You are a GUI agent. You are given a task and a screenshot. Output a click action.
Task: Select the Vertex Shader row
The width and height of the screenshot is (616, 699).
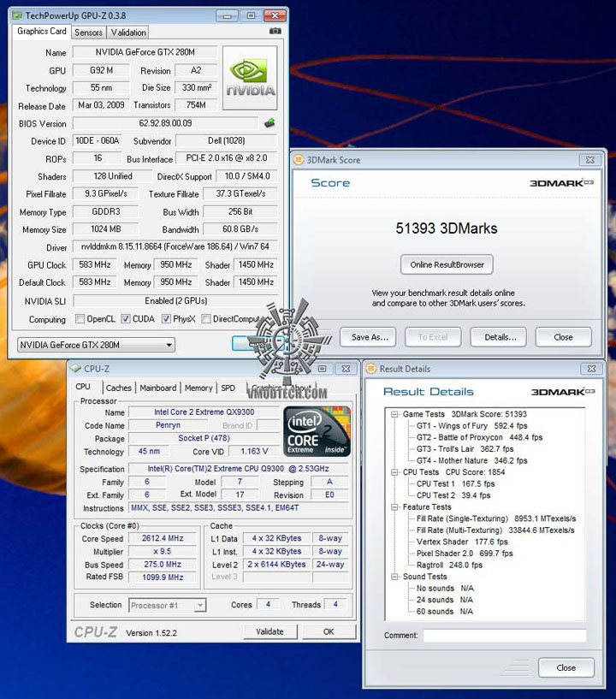[462, 542]
